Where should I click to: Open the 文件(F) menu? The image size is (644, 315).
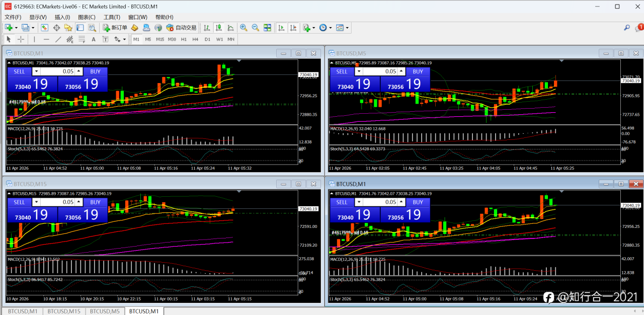pos(13,17)
